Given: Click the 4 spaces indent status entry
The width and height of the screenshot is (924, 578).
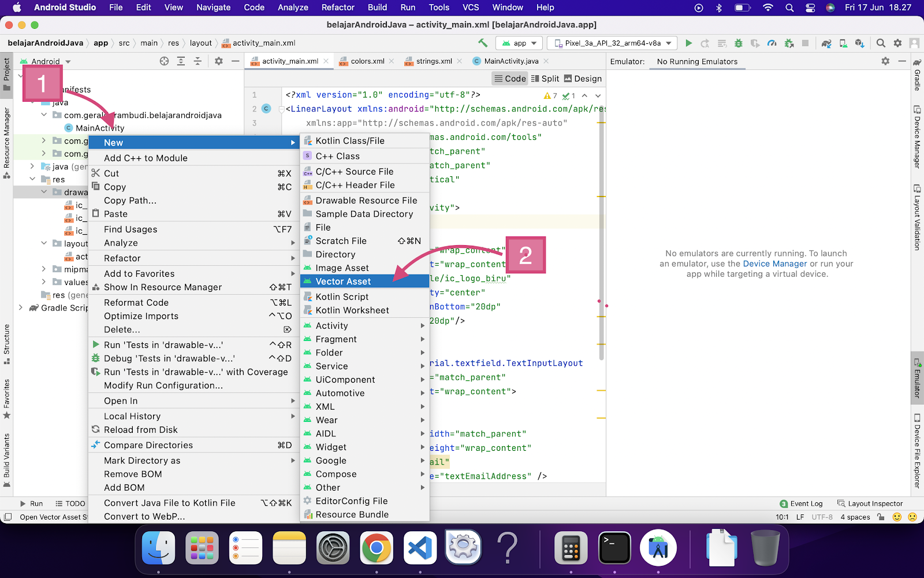Looking at the screenshot, I should [855, 517].
